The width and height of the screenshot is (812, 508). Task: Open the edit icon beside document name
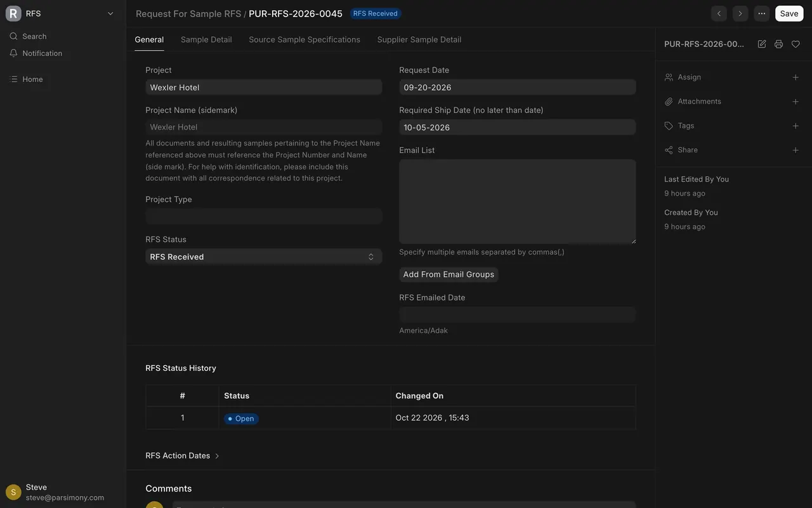coord(762,44)
